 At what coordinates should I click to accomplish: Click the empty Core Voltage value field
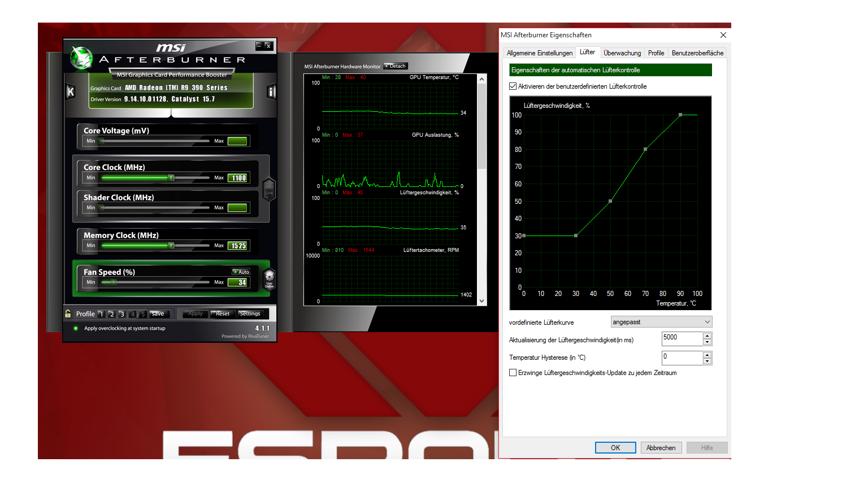click(237, 141)
